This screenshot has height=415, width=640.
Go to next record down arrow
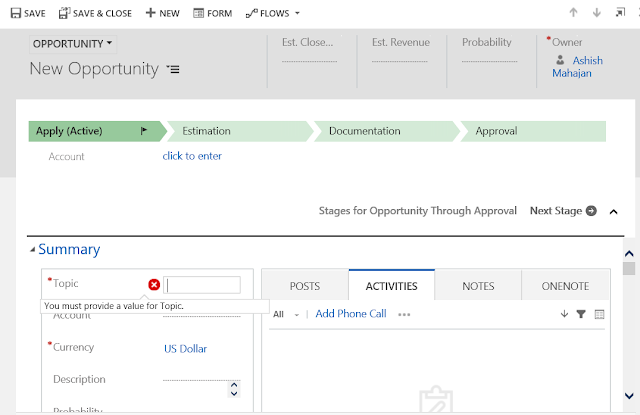[597, 13]
